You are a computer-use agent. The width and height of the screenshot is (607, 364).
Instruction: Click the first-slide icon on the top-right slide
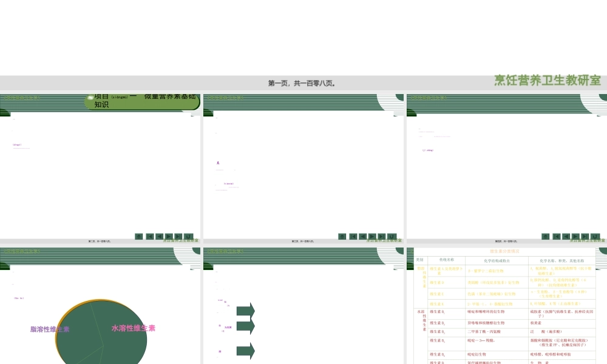(x=555, y=237)
